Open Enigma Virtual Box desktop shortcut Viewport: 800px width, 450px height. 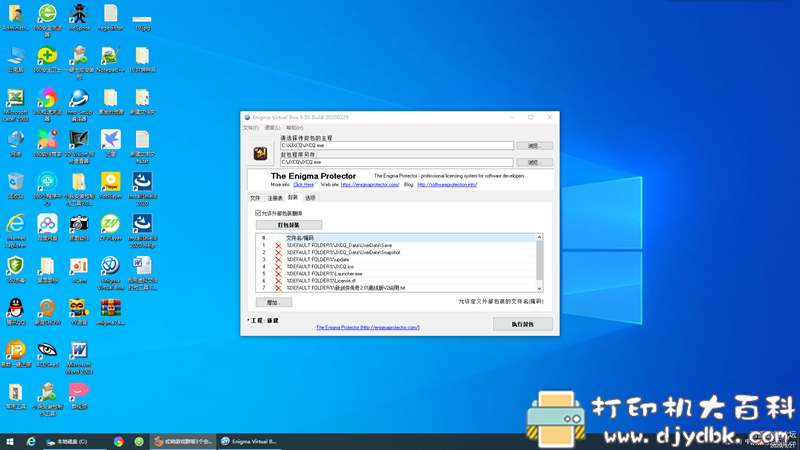coord(111,273)
